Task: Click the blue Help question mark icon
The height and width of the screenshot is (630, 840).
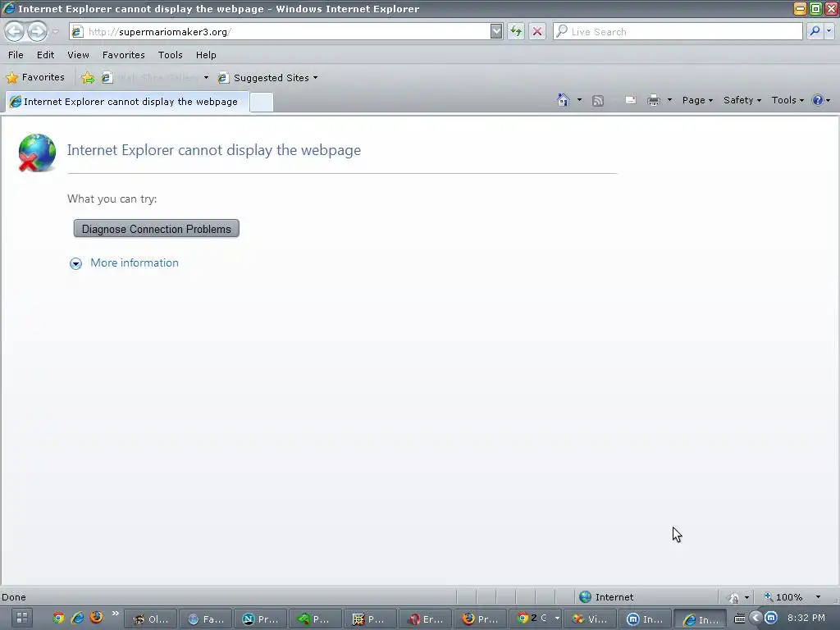Action: coord(818,100)
